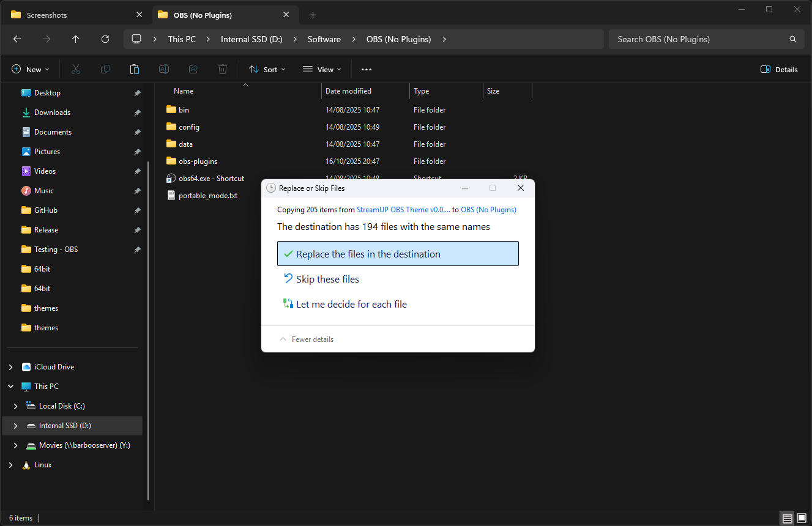Click the Search OBS (No Plugins) field

click(x=707, y=39)
